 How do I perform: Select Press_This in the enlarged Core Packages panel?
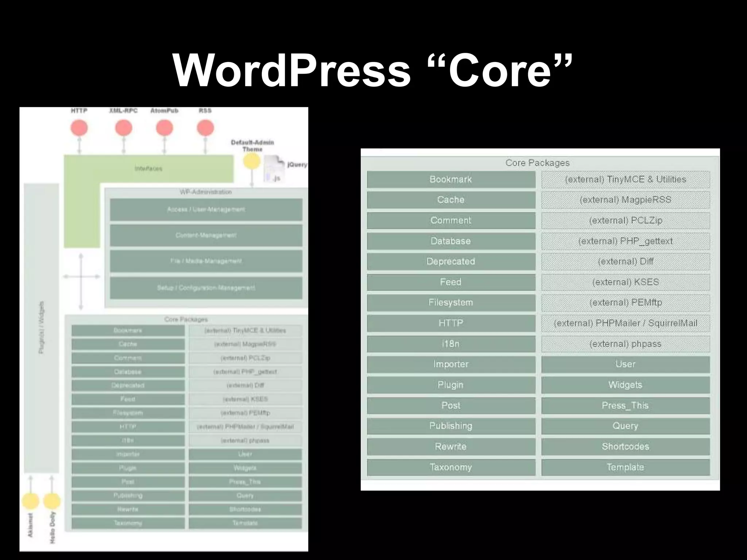point(626,405)
